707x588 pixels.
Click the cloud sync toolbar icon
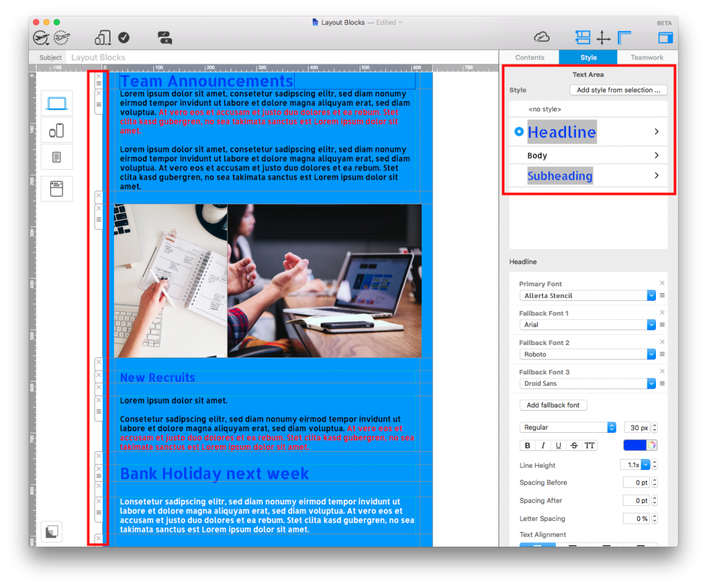click(x=541, y=37)
